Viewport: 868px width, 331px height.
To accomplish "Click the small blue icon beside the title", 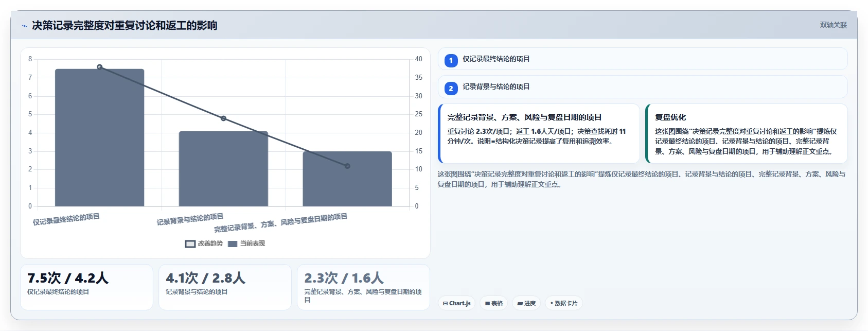I will 24,26.
